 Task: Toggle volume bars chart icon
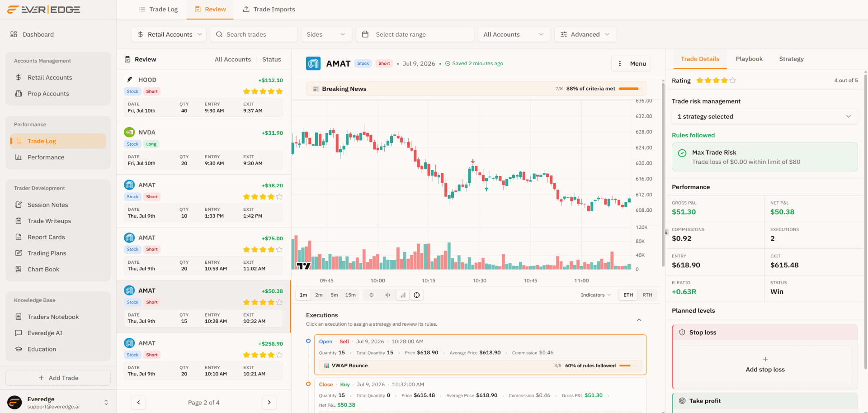(x=403, y=295)
